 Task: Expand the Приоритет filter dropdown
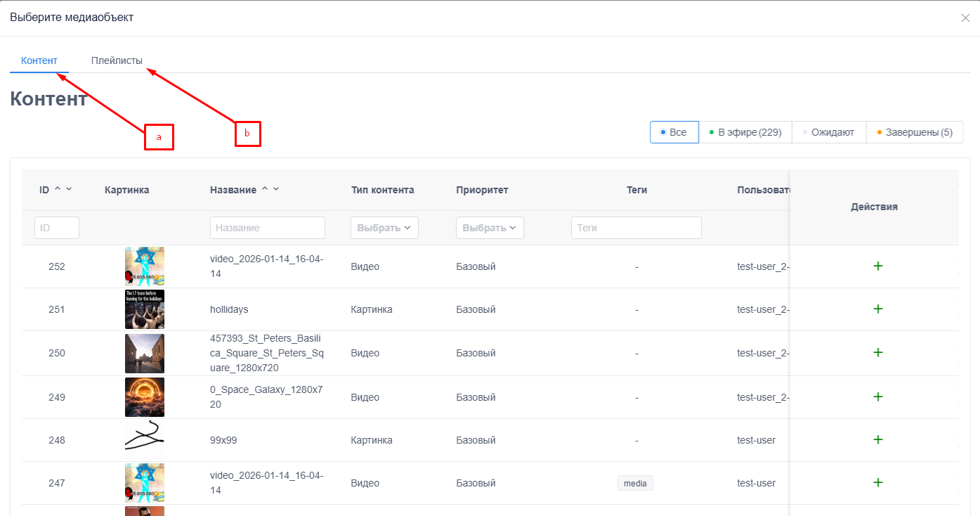coord(490,228)
